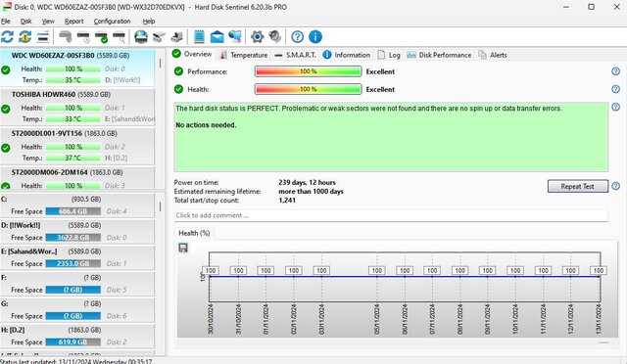Switch to the Alerts tab
The width and height of the screenshot is (627, 364).
(493, 55)
